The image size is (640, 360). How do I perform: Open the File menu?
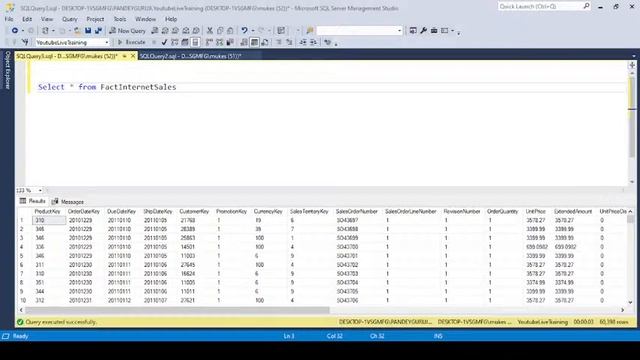click(x=9, y=19)
